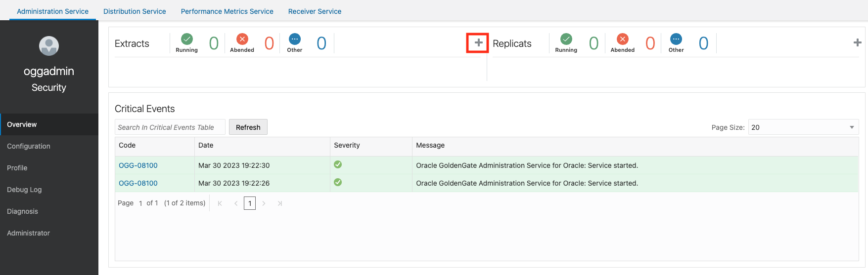Open Diagnosis in the sidebar
The image size is (868, 275).
[x=49, y=211]
